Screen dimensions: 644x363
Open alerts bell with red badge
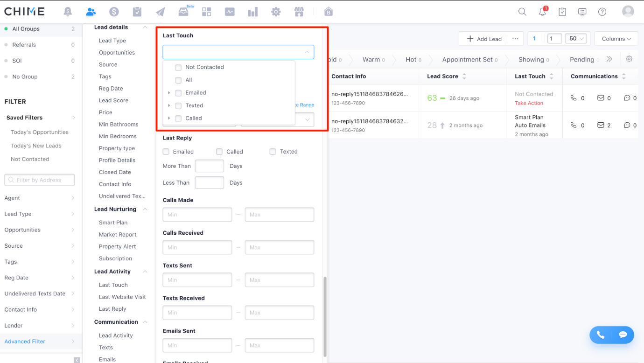(x=542, y=12)
